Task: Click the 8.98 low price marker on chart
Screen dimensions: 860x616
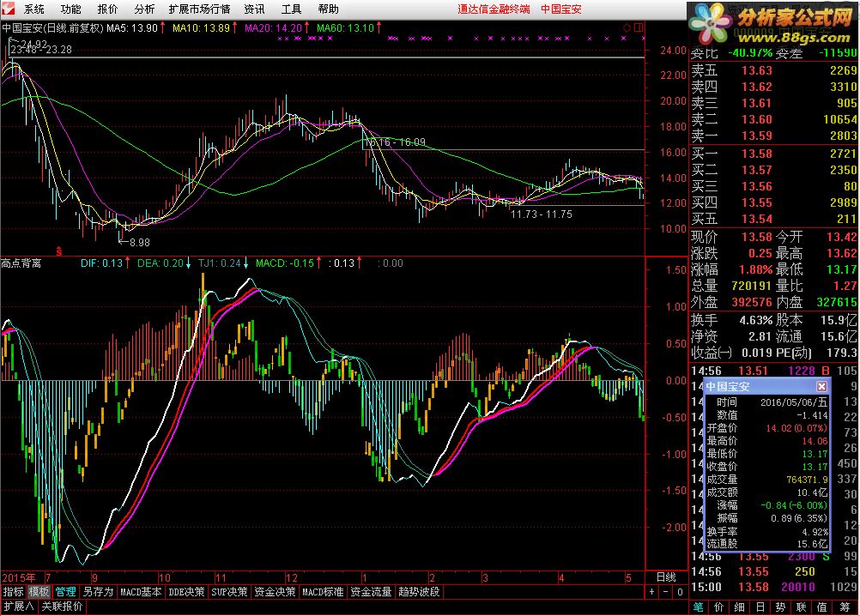Action: click(139, 242)
